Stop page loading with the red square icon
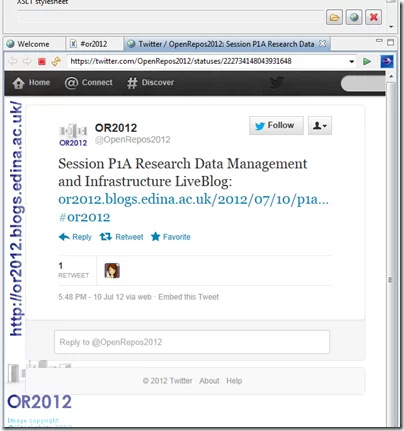 click(x=42, y=61)
